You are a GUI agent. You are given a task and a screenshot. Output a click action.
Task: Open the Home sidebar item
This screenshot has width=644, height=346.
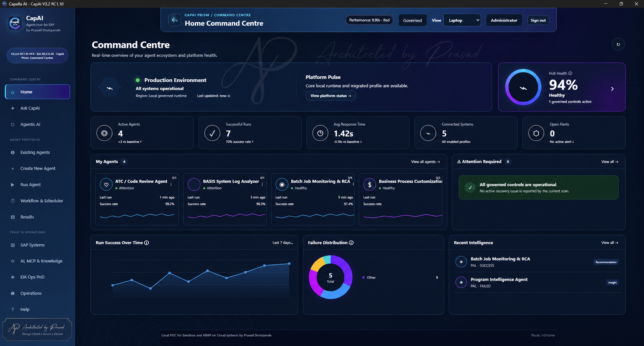(x=37, y=92)
